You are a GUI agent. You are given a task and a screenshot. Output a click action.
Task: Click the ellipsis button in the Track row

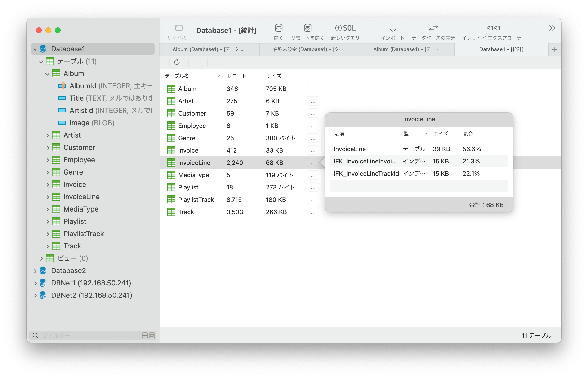313,212
